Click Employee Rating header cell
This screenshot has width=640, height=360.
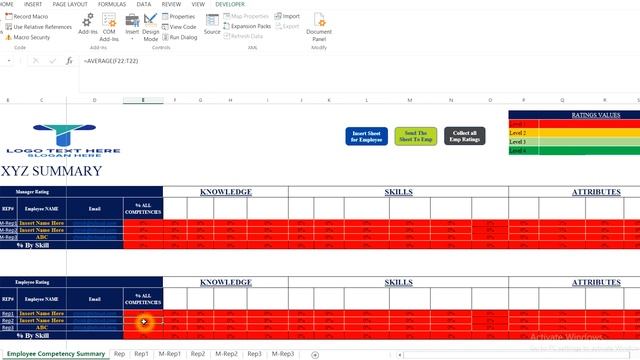tap(33, 282)
